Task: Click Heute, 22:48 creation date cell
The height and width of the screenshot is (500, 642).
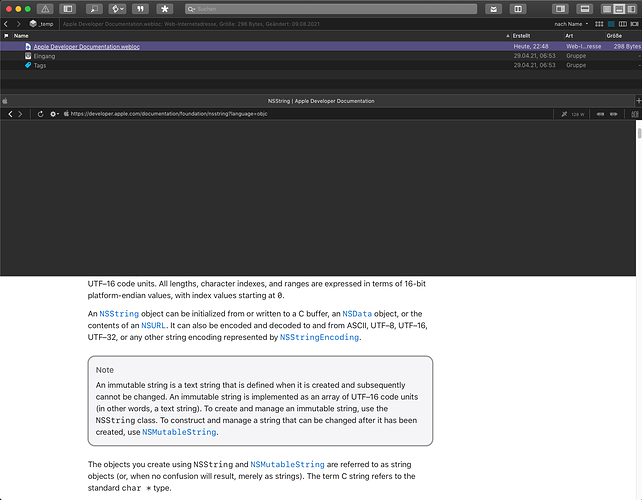Action: click(x=531, y=46)
